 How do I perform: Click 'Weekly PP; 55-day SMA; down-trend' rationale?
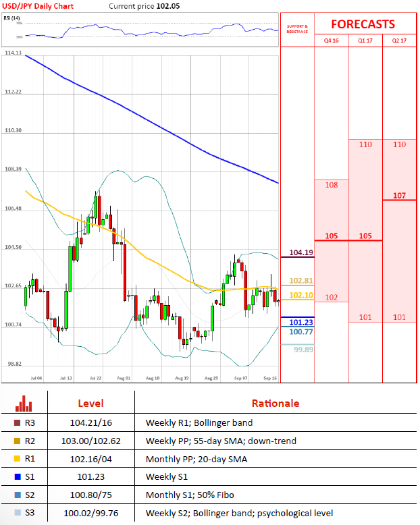pos(221,441)
